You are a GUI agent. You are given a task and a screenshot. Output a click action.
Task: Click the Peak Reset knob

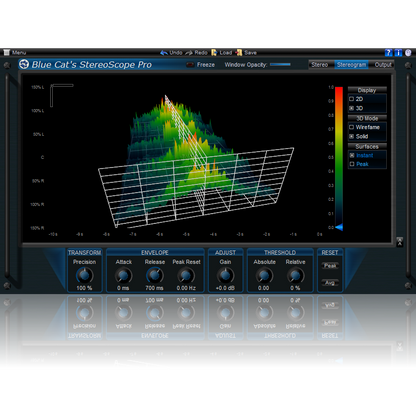point(186,275)
